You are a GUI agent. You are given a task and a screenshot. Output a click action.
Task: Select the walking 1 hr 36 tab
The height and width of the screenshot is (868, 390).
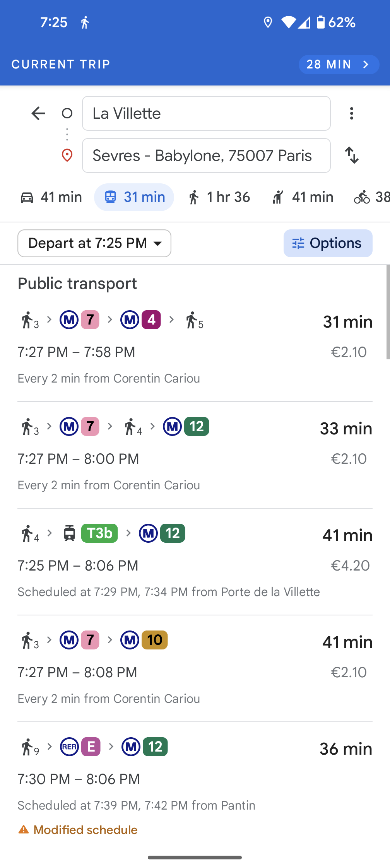(x=219, y=197)
